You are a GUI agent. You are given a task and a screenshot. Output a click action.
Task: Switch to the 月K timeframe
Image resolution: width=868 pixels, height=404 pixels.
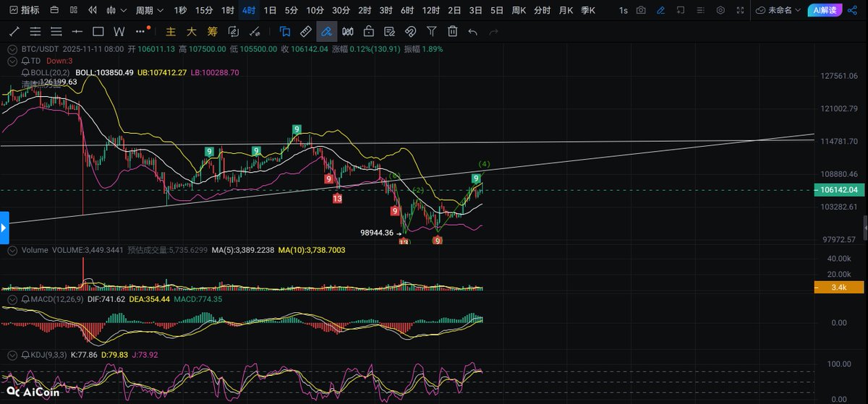[x=564, y=10]
